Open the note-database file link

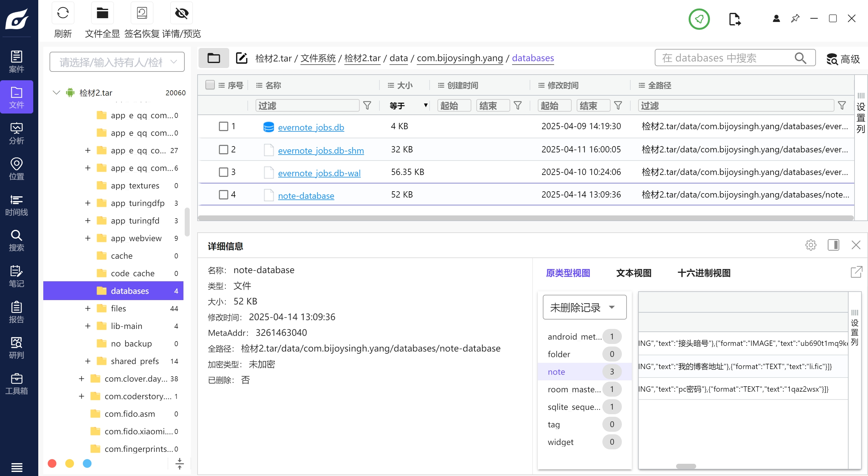click(x=306, y=196)
